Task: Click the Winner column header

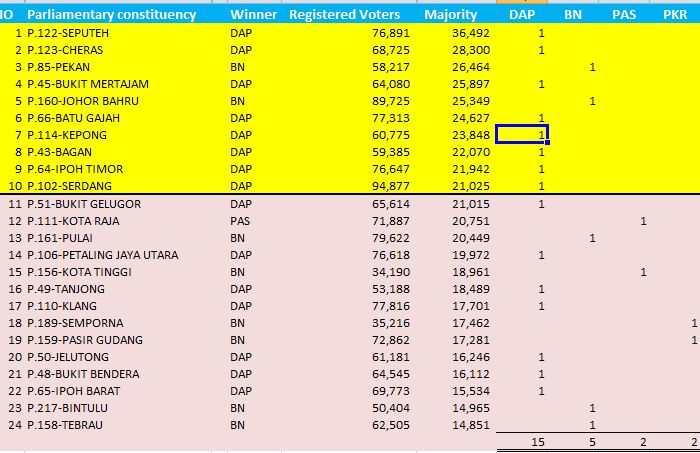Action: click(x=254, y=15)
